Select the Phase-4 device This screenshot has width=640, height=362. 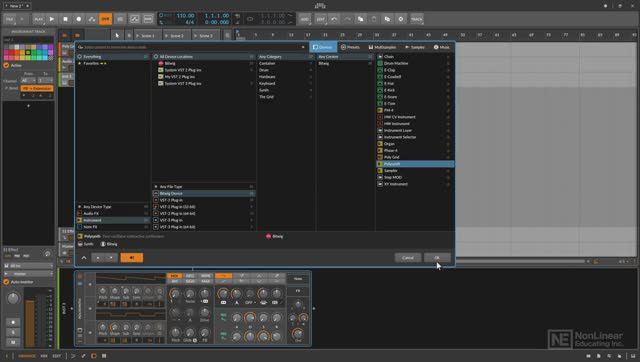(x=415, y=151)
